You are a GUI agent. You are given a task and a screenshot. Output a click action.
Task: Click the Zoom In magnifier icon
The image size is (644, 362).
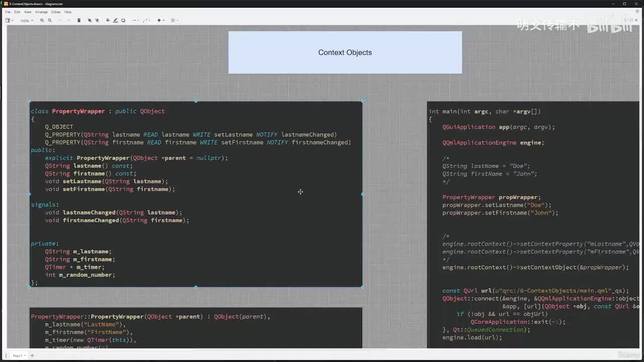click(42, 21)
